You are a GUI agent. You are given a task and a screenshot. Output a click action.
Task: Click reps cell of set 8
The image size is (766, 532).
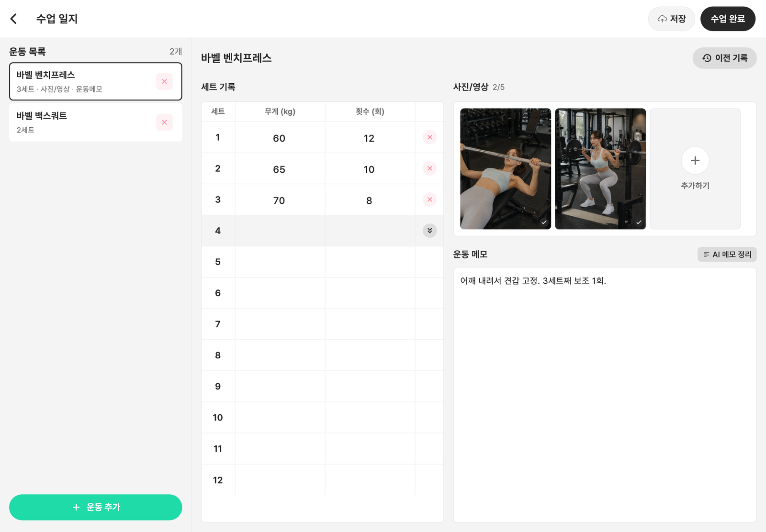(370, 355)
